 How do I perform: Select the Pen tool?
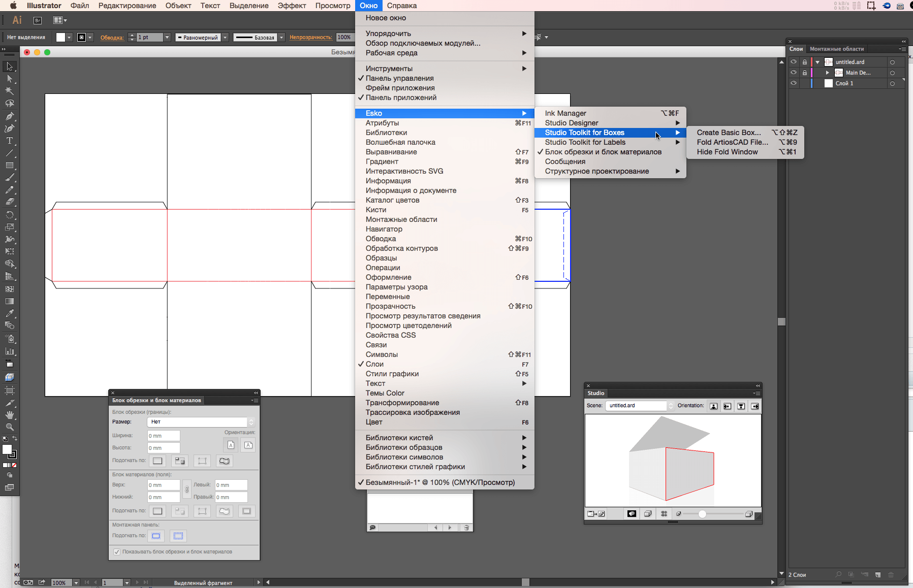click(x=10, y=116)
